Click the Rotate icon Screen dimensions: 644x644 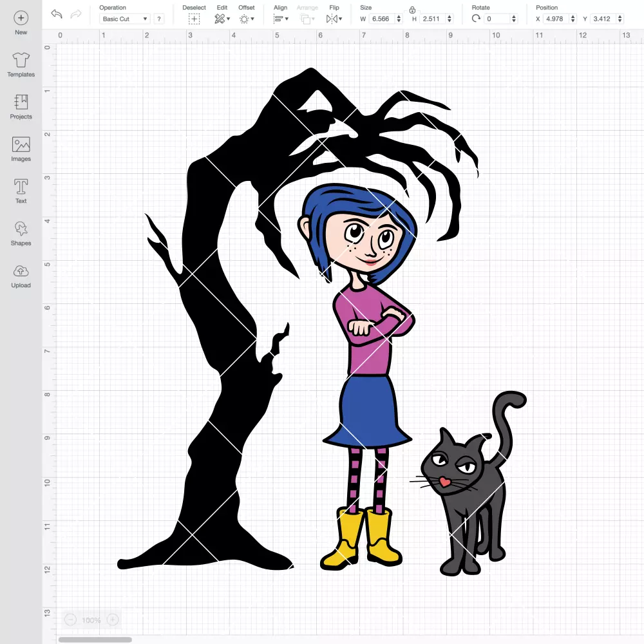tap(476, 19)
